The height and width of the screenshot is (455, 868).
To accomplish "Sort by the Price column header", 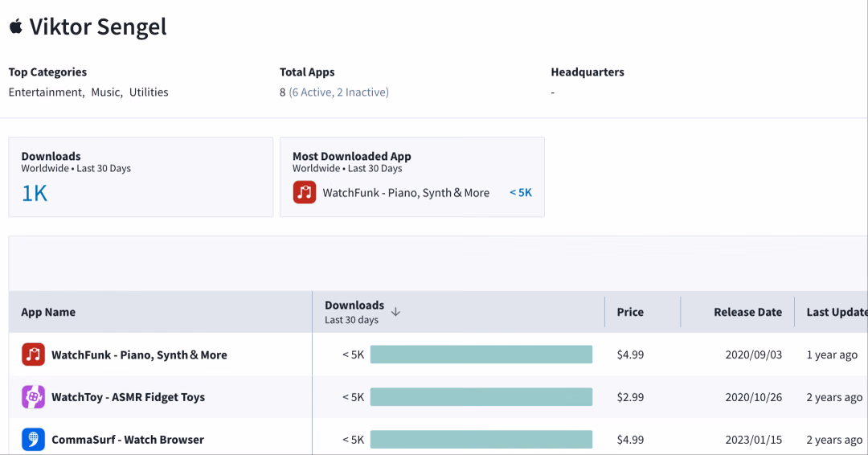I will tap(631, 312).
